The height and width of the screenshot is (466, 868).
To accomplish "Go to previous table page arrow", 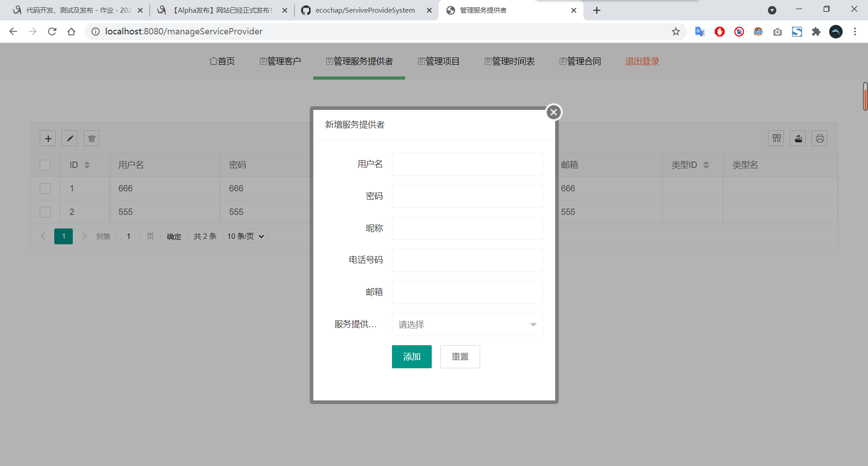I will [43, 236].
